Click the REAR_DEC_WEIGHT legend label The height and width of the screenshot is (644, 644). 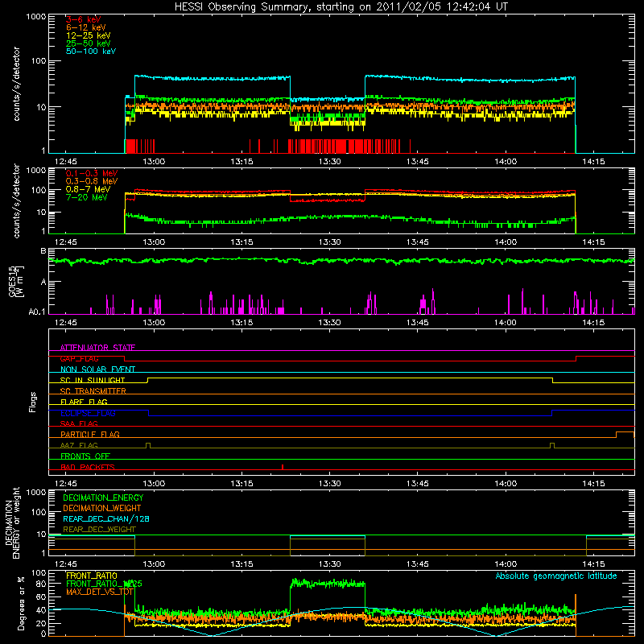tap(99, 530)
